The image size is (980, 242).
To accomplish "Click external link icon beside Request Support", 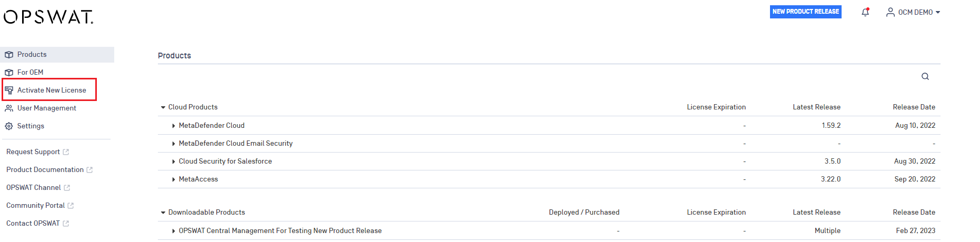I will tap(66, 152).
